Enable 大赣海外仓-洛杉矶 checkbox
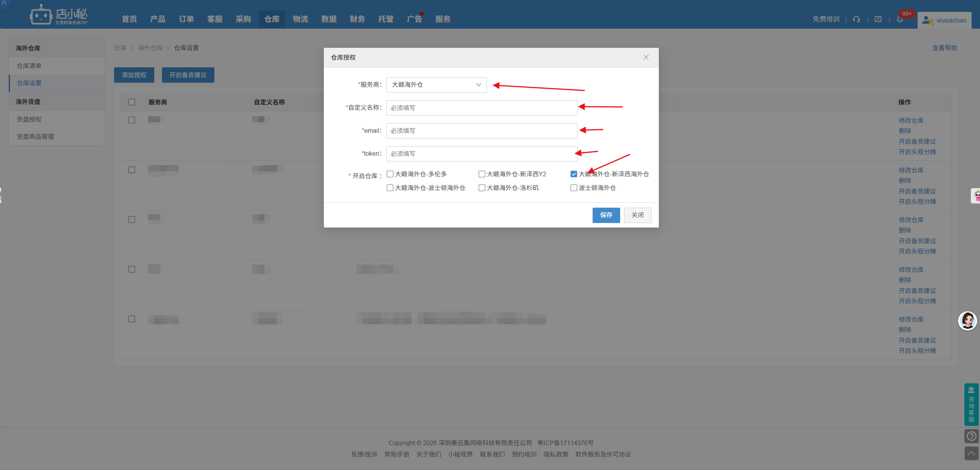The width and height of the screenshot is (980, 470). (x=482, y=188)
